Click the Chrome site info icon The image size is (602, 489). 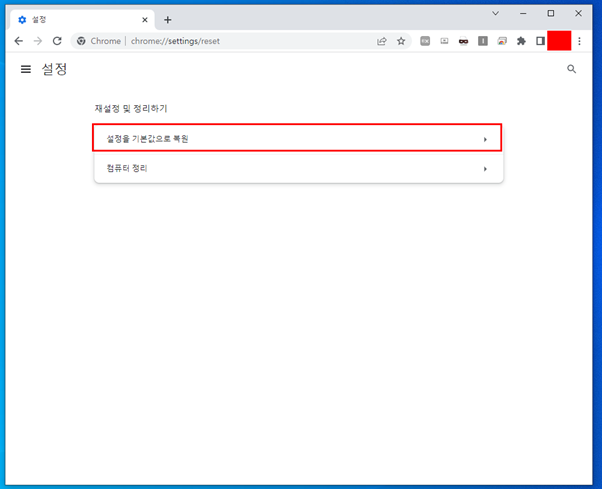coord(81,41)
